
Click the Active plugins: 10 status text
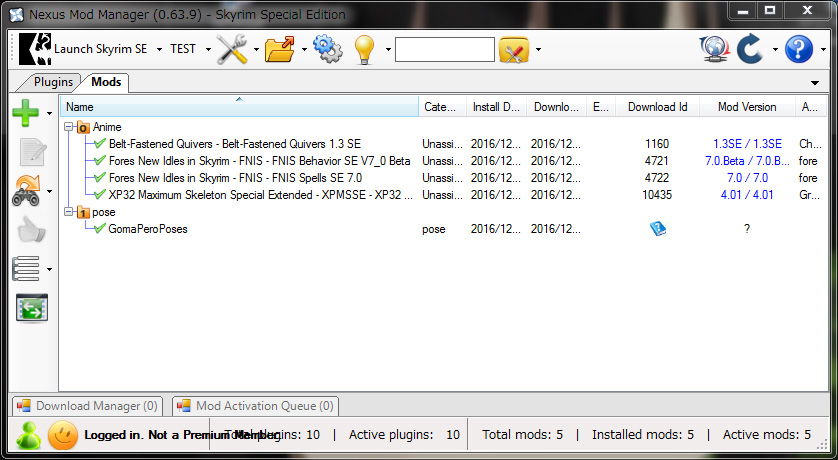pos(404,435)
